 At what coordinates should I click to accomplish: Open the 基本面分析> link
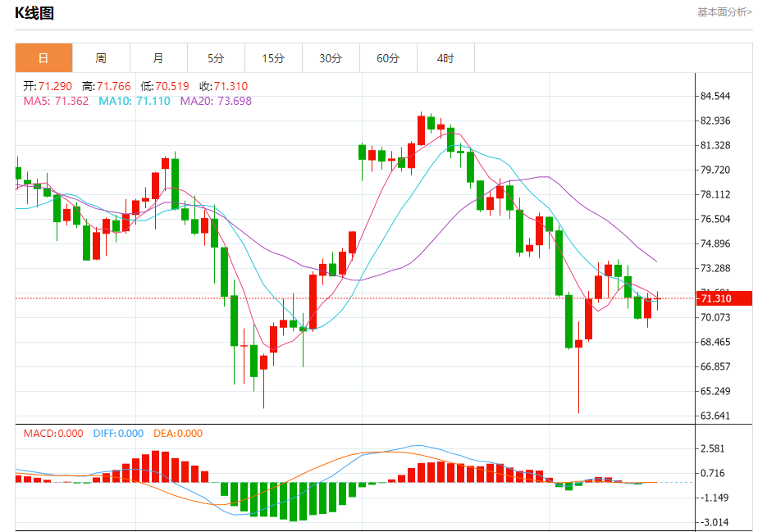pos(724,11)
